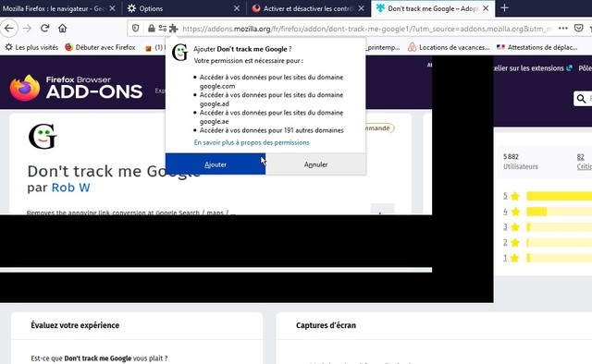The width and height of the screenshot is (592, 364).
Task: Open Atelier sur les extensions link
Action: pyautogui.click(x=533, y=68)
